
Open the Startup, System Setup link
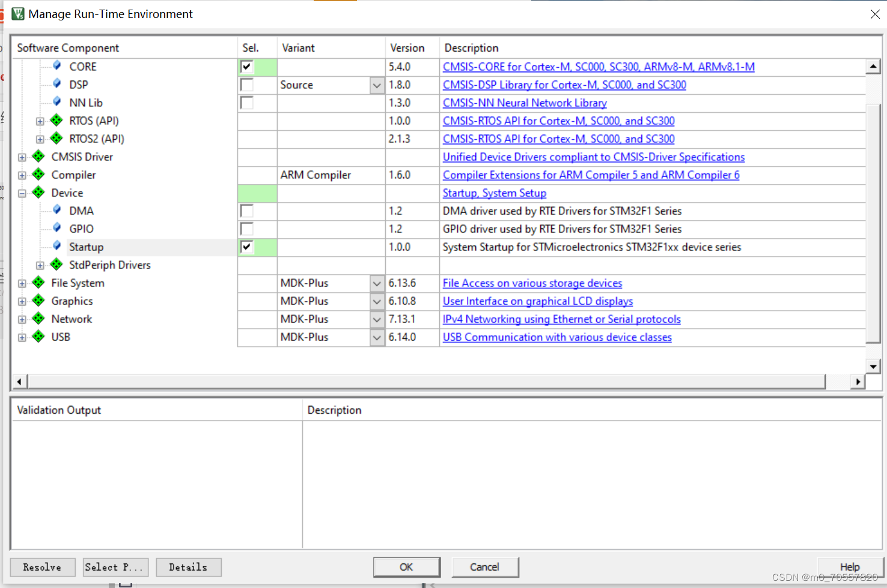coord(495,193)
